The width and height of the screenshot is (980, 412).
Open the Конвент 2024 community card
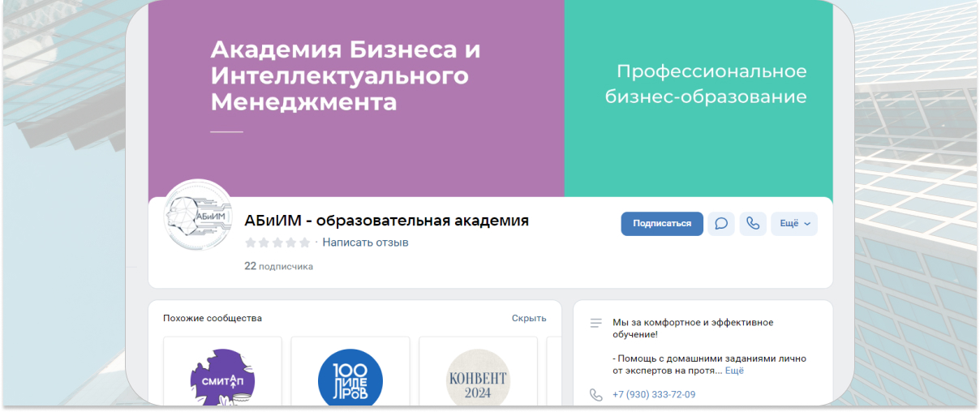[x=478, y=371]
